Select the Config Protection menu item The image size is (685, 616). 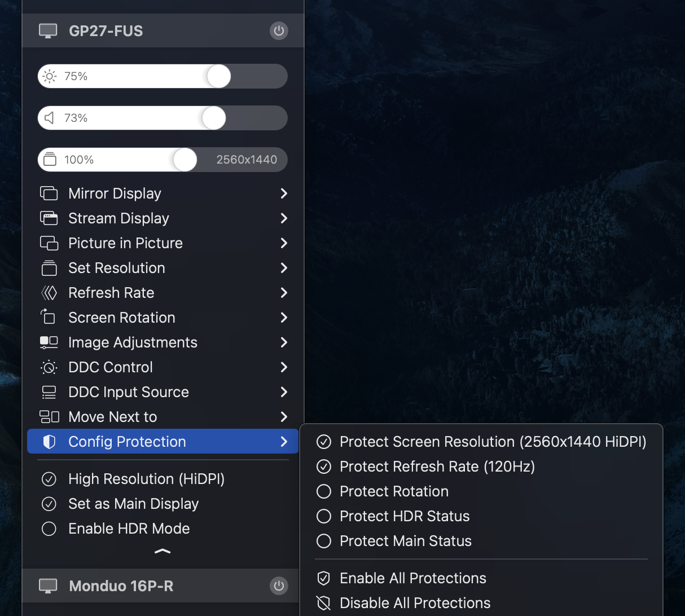coord(163,441)
